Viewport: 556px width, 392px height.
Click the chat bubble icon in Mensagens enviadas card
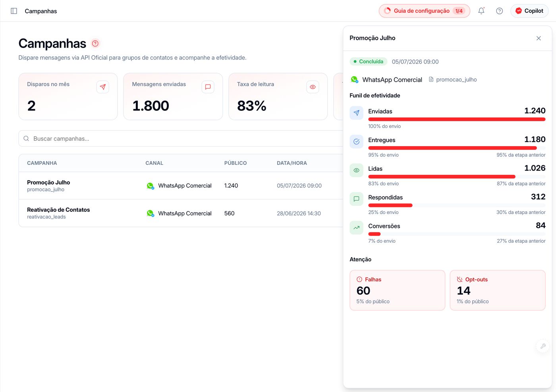point(208,87)
